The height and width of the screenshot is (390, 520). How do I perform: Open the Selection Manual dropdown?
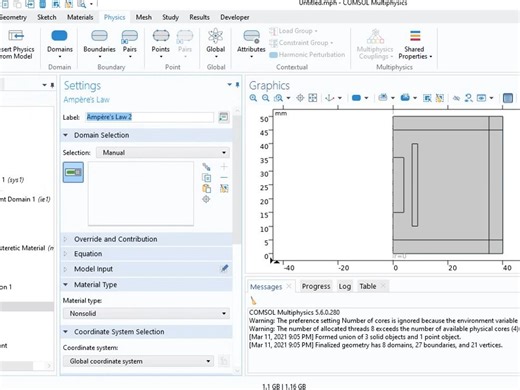[163, 153]
